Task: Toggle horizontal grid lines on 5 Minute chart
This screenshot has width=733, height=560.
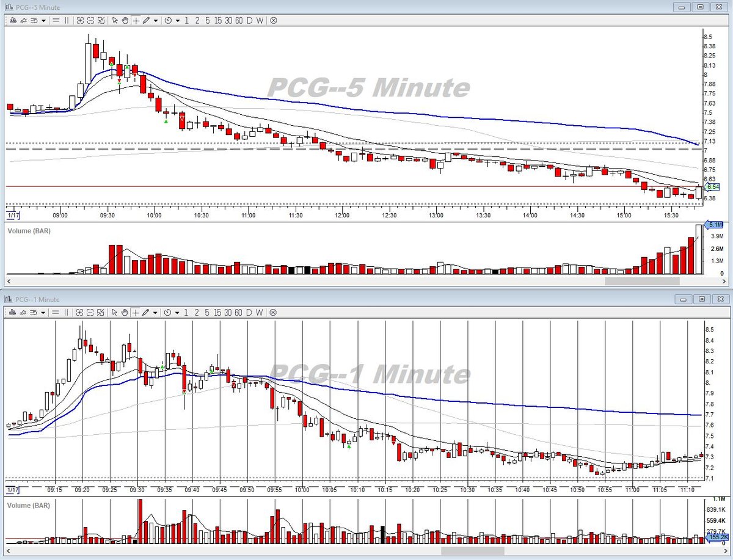Action: pyautogui.click(x=56, y=20)
